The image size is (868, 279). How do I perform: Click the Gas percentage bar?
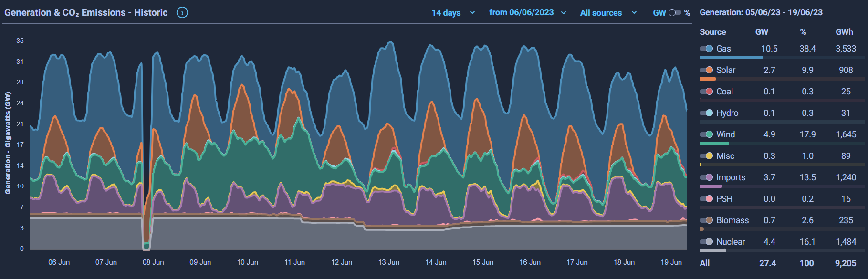pyautogui.click(x=731, y=57)
